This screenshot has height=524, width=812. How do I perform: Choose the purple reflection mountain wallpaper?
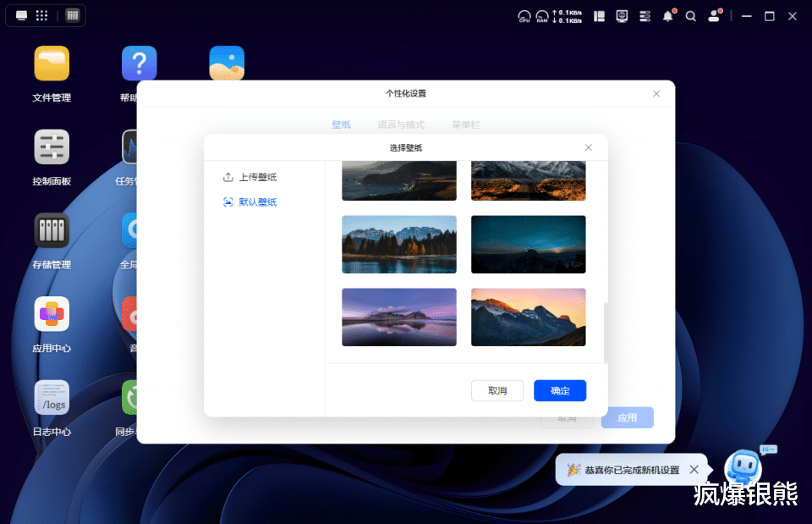click(399, 317)
